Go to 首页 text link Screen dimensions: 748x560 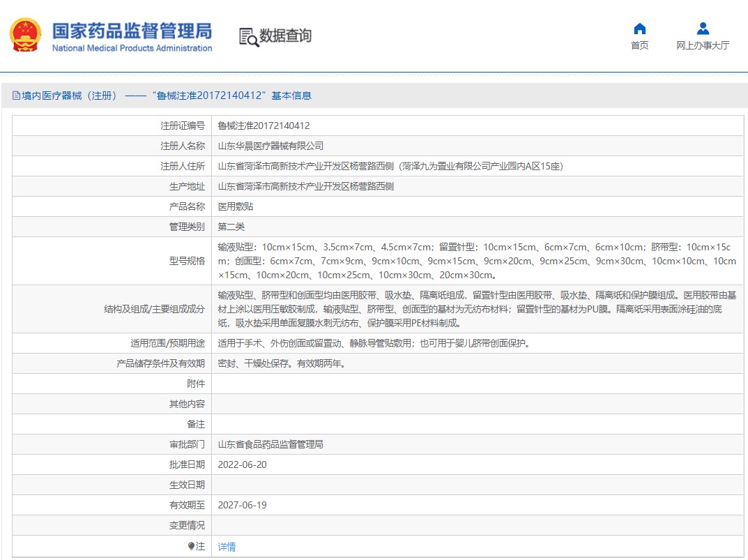640,45
